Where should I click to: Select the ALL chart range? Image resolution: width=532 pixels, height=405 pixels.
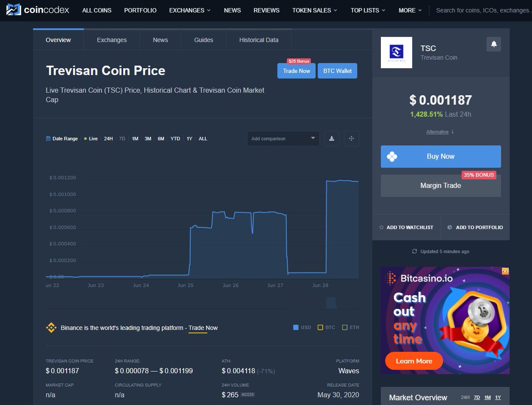pos(203,139)
